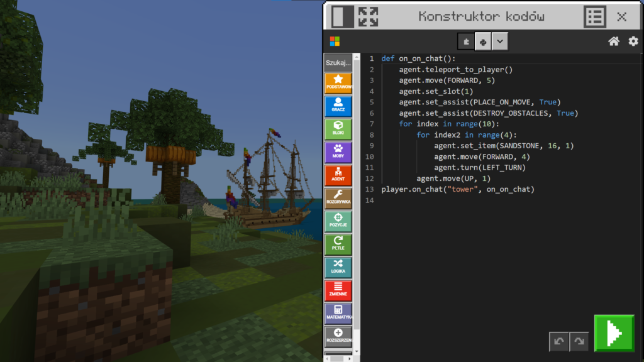The height and width of the screenshot is (362, 644).
Task: Open the editor language dropdown arrow
Action: click(500, 41)
